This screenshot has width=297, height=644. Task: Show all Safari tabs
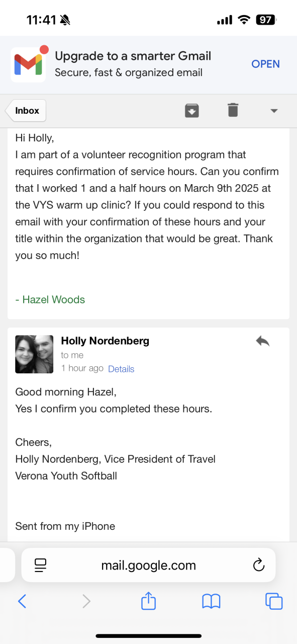click(x=274, y=601)
